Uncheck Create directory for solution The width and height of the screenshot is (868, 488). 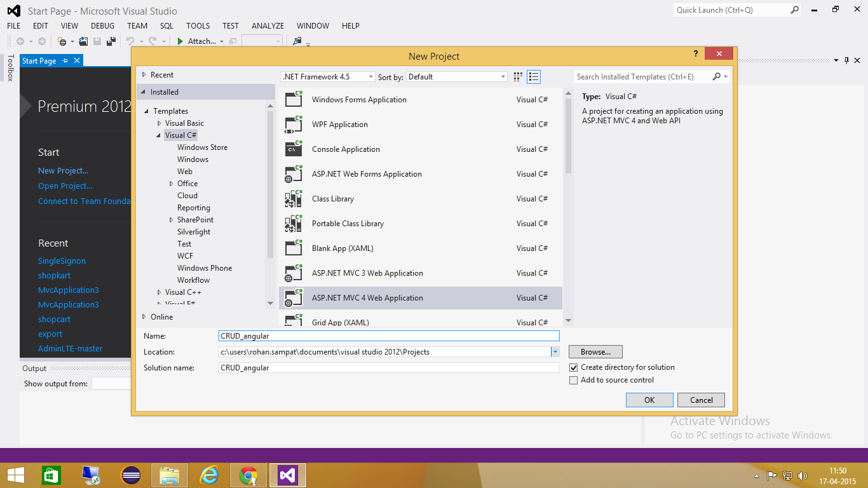click(x=574, y=367)
